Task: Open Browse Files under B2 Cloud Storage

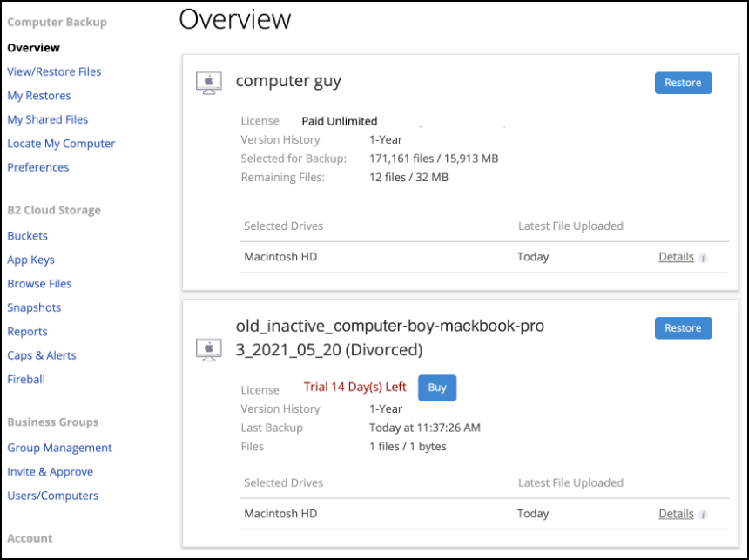Action: [39, 284]
